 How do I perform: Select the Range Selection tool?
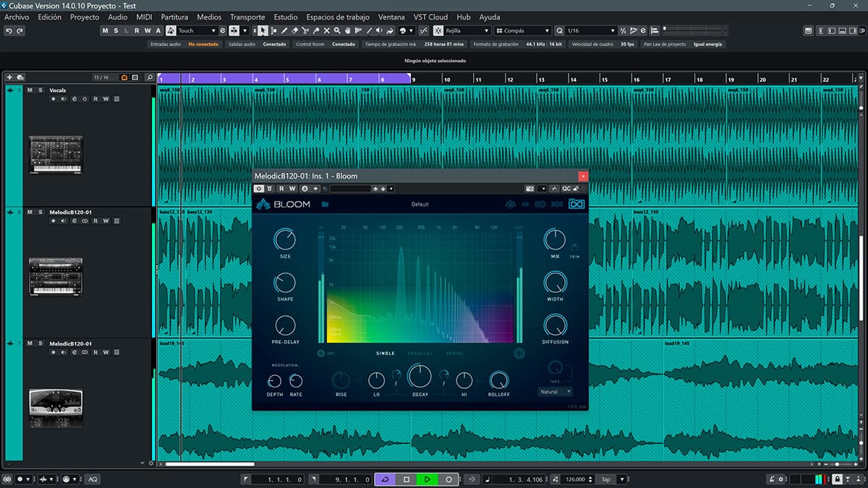tap(273, 31)
